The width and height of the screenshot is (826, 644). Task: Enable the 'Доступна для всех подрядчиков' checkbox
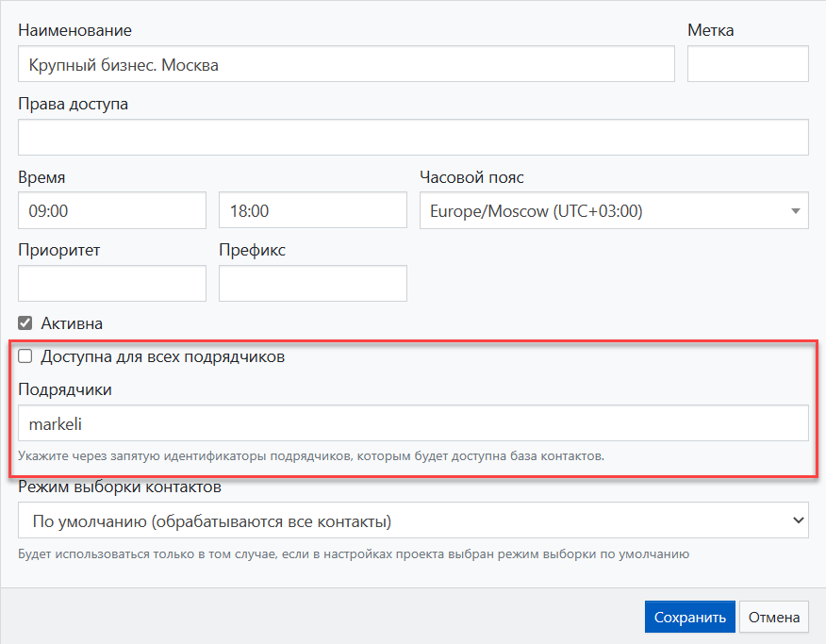pyautogui.click(x=25, y=356)
